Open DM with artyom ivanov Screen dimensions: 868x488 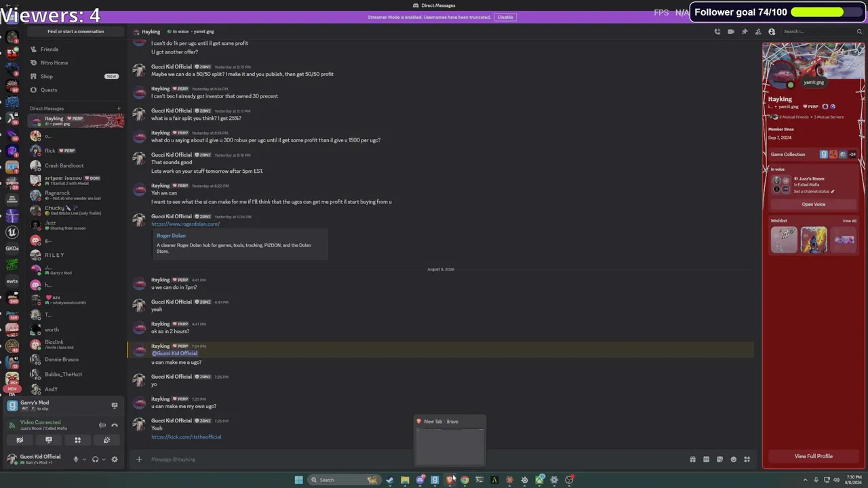pos(76,180)
